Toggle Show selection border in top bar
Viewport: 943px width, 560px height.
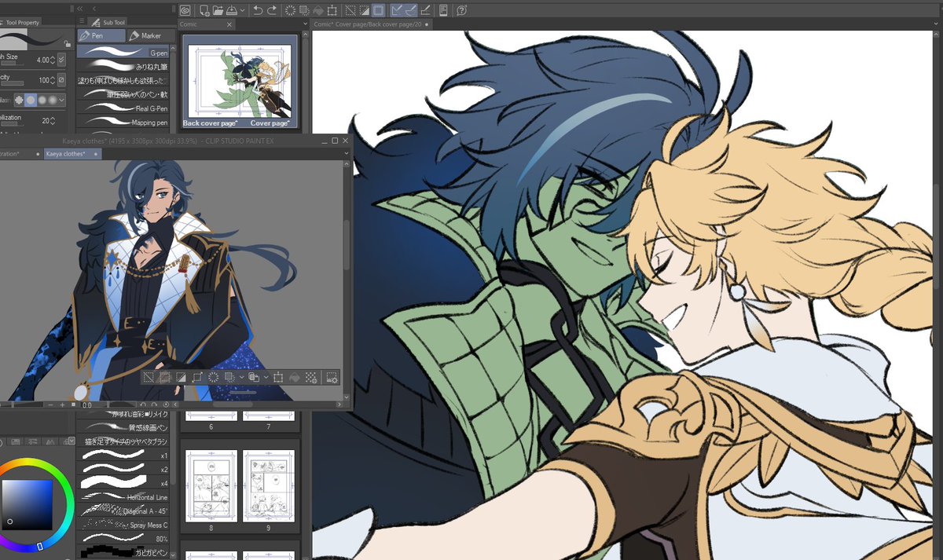379,10
